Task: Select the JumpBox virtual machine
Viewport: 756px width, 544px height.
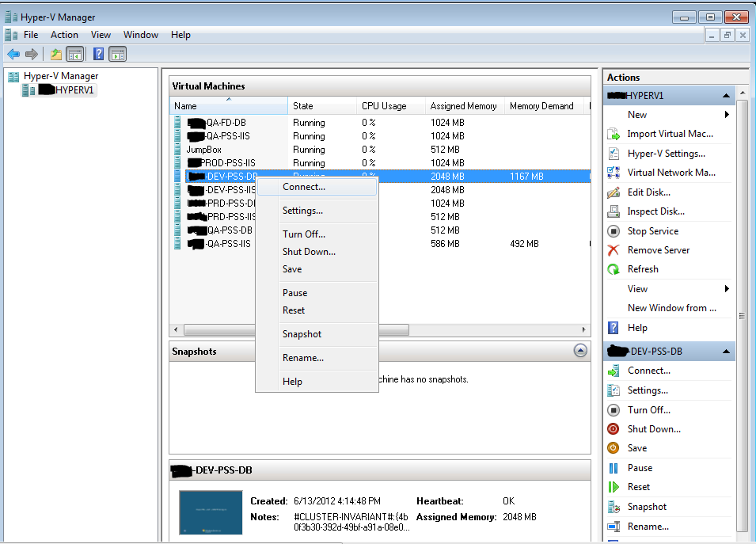Action: [204, 150]
